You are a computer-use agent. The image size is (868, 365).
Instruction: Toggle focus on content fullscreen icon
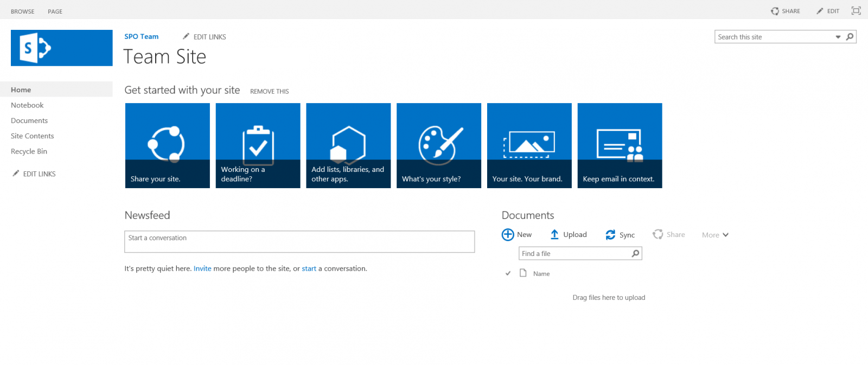856,11
